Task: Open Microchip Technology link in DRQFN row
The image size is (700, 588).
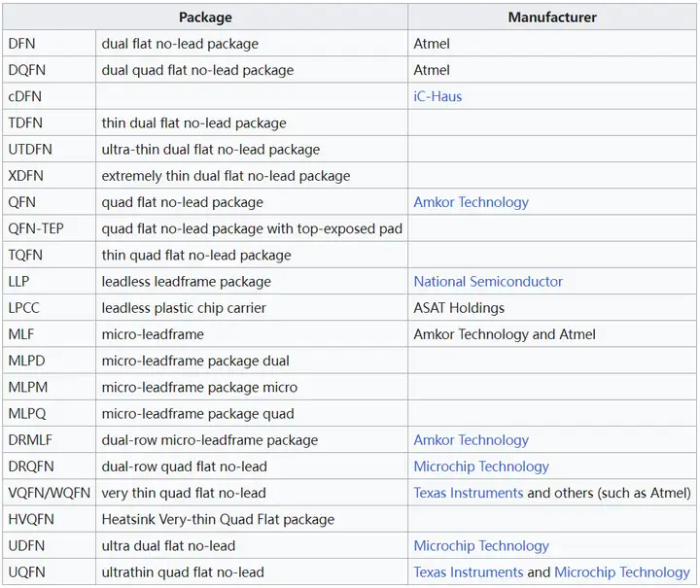Action: [x=481, y=467]
